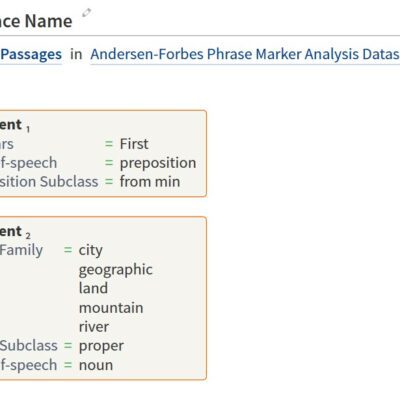Select the 'geographic' family value
Screen dimensions: 400x400
tap(116, 270)
